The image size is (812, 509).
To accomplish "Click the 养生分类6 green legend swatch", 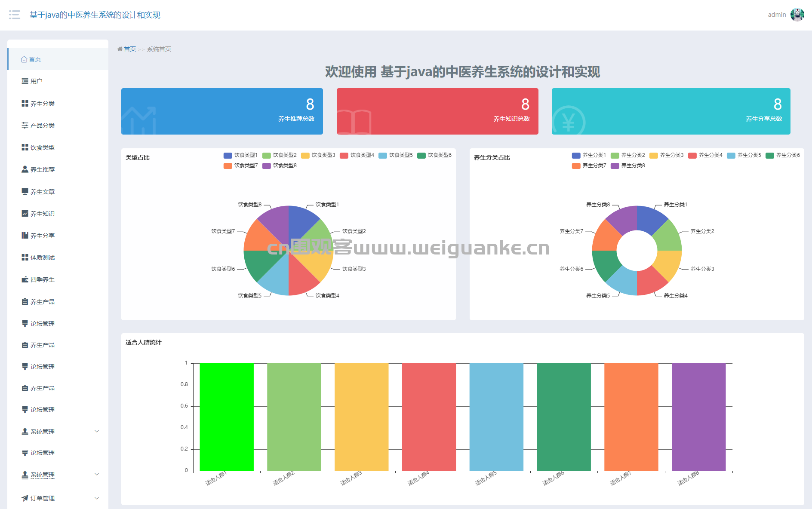I will coord(770,155).
